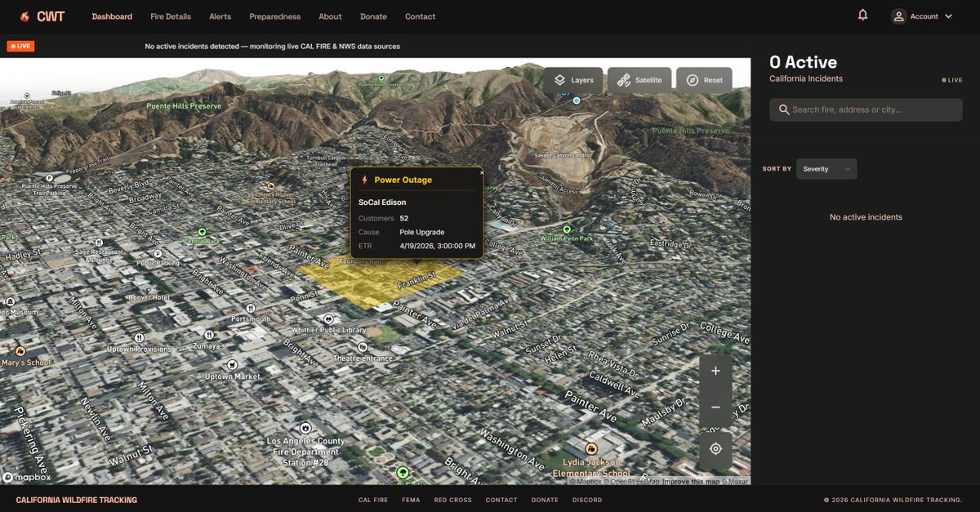Open the notifications bell
The image size is (980, 512).
pyautogui.click(x=862, y=16)
